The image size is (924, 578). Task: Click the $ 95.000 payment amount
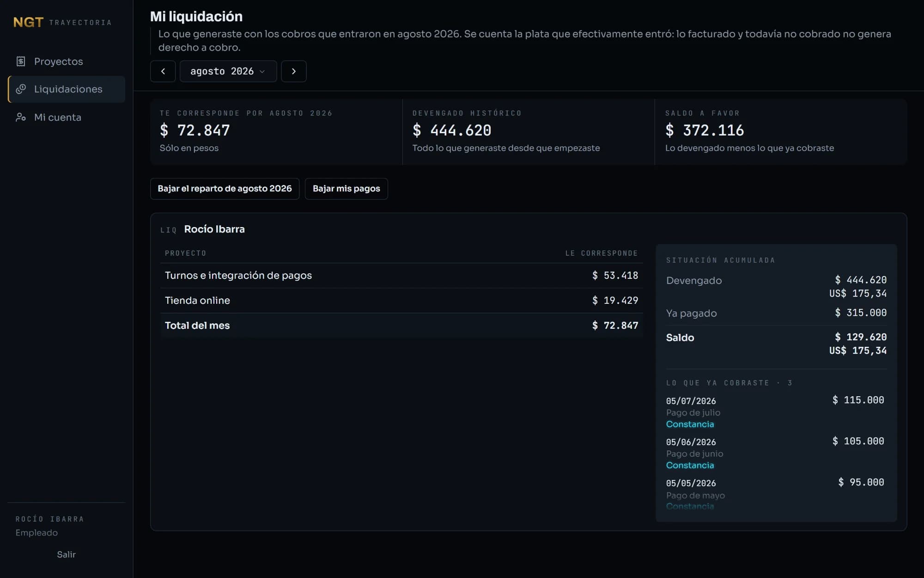(x=861, y=482)
